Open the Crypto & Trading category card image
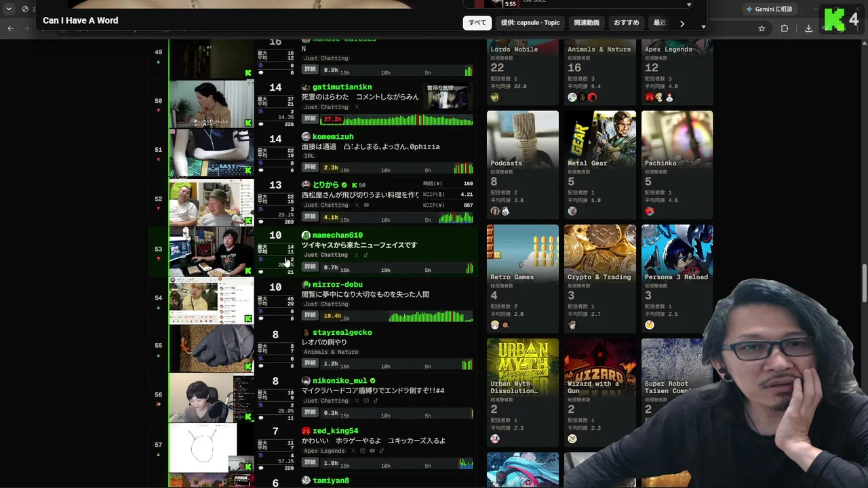Viewport: 868px width, 488px height. pos(600,253)
